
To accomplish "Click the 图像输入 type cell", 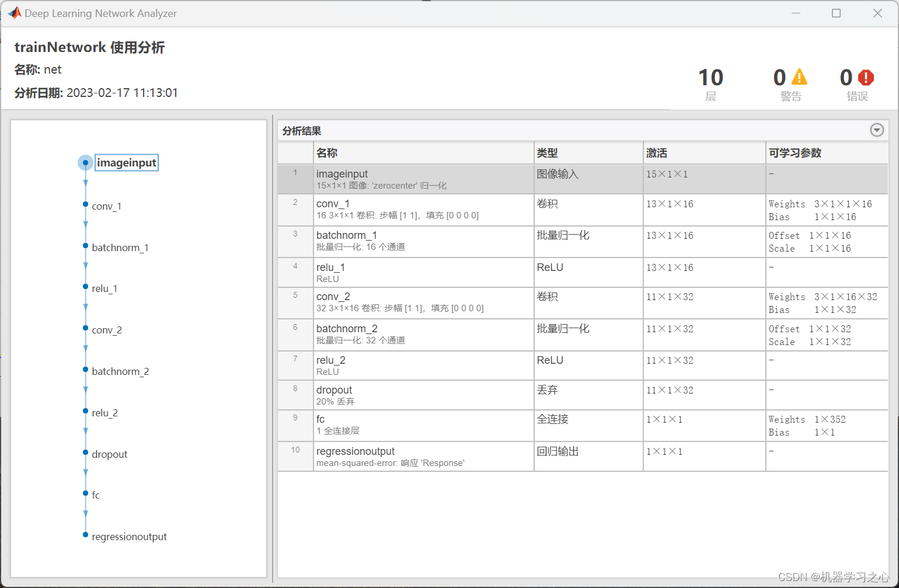I will coord(588,179).
